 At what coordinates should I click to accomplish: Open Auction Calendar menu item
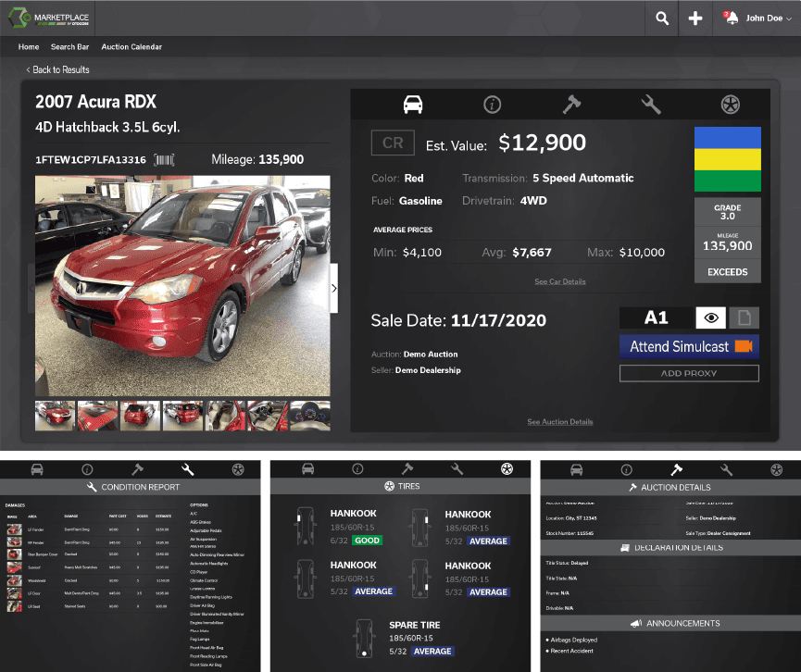pyautogui.click(x=131, y=46)
